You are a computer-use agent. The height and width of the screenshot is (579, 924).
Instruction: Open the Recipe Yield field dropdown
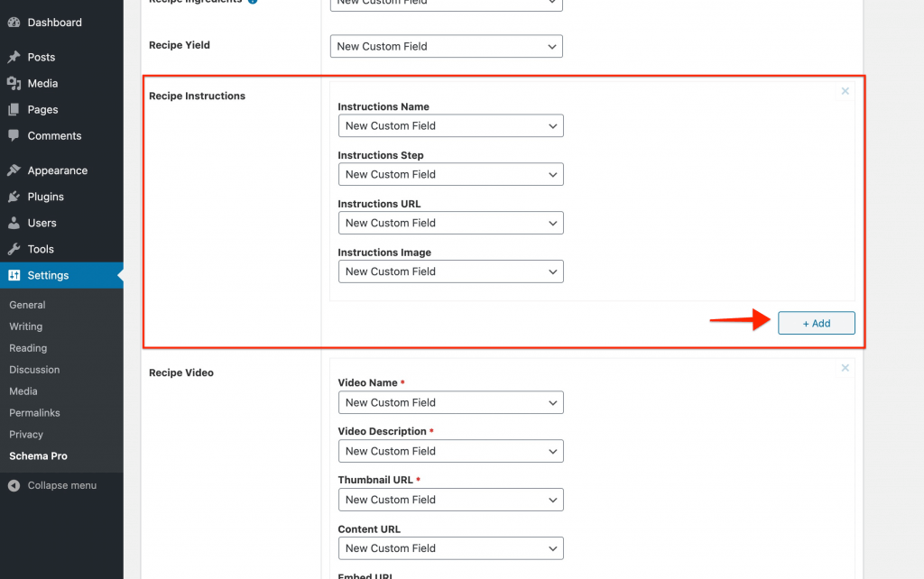[x=446, y=46]
